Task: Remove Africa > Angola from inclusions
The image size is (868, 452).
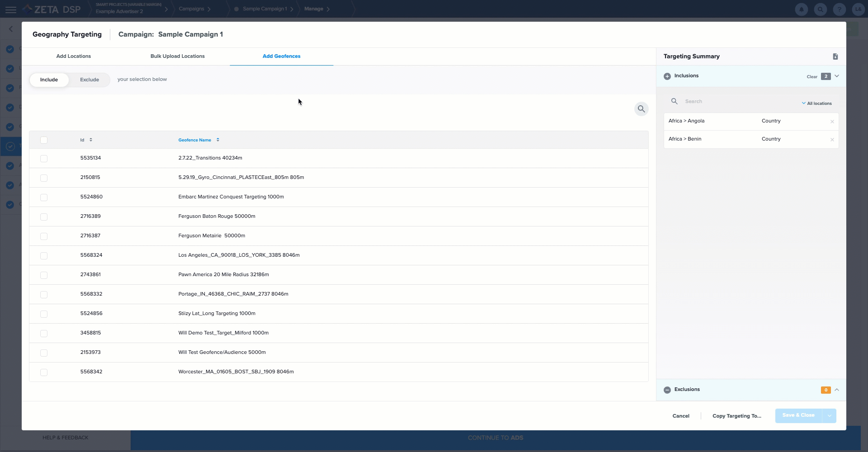Action: [832, 122]
